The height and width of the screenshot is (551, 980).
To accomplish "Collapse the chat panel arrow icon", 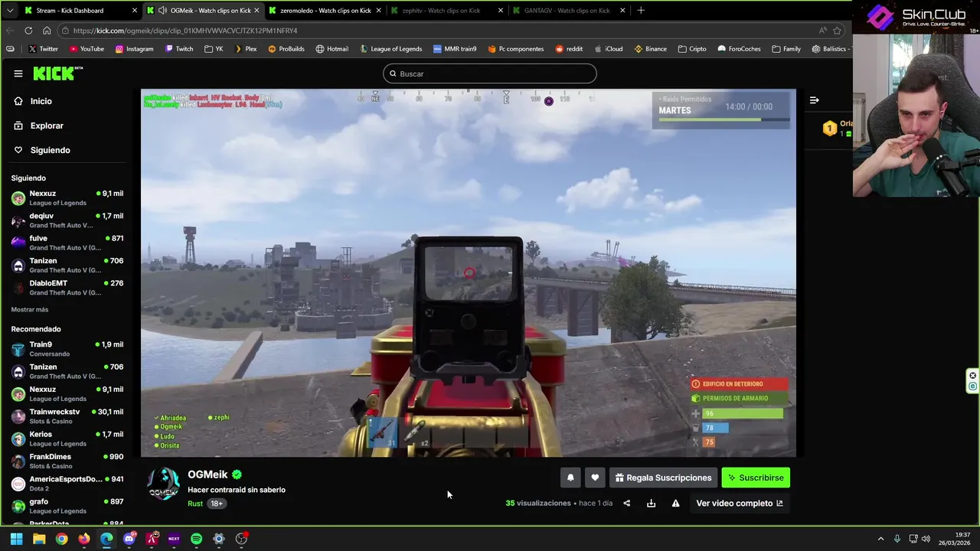I will pyautogui.click(x=814, y=100).
